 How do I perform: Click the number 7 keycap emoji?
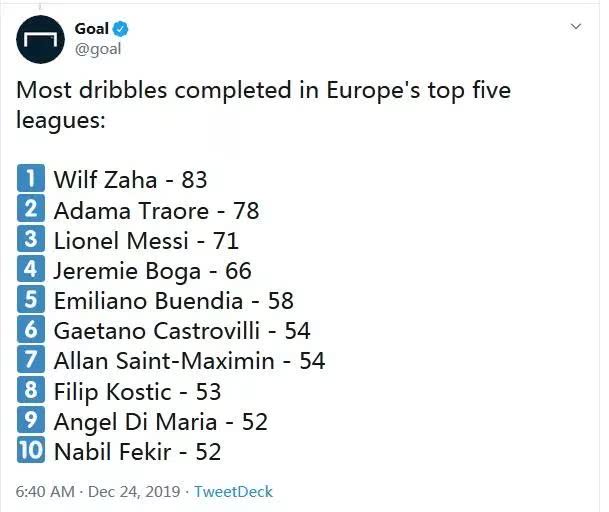(x=31, y=359)
